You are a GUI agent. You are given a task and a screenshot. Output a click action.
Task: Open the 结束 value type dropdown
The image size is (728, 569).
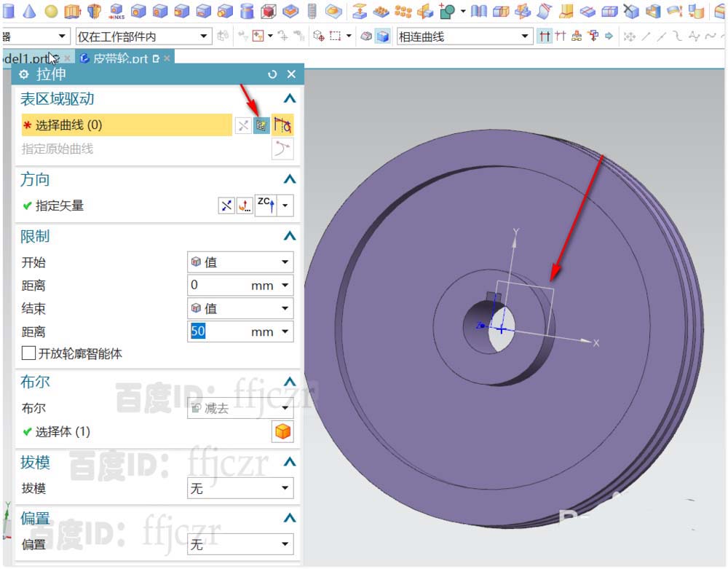click(x=240, y=308)
